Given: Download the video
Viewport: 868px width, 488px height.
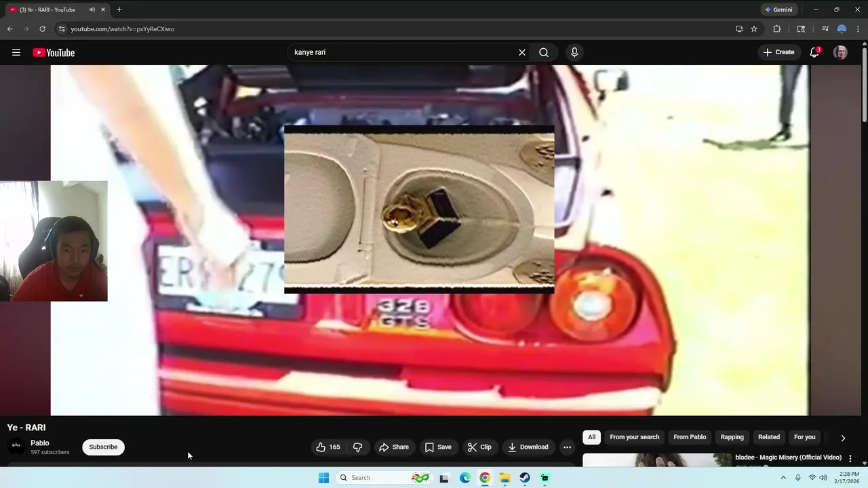Looking at the screenshot, I should [528, 447].
